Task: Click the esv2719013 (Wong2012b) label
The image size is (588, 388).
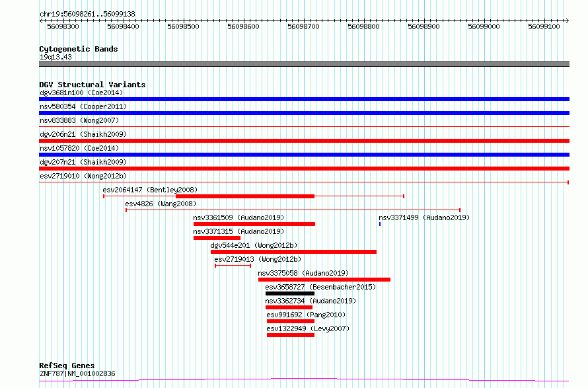Action: [258, 259]
